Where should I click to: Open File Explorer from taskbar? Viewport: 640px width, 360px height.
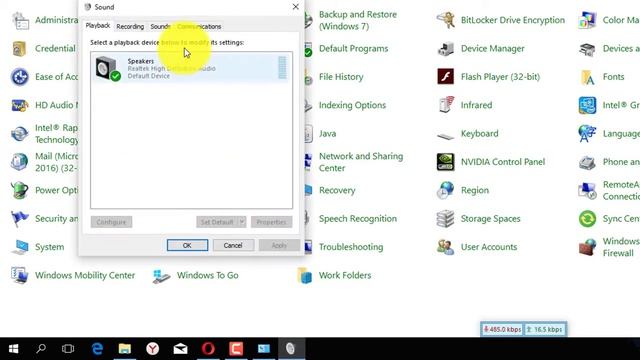[x=124, y=349]
